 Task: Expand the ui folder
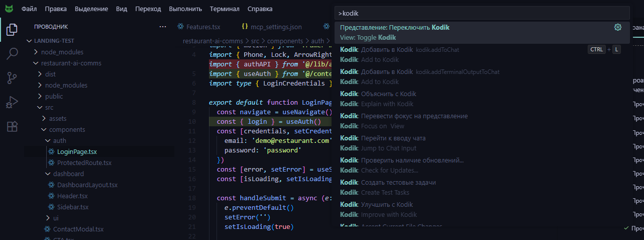[48, 218]
